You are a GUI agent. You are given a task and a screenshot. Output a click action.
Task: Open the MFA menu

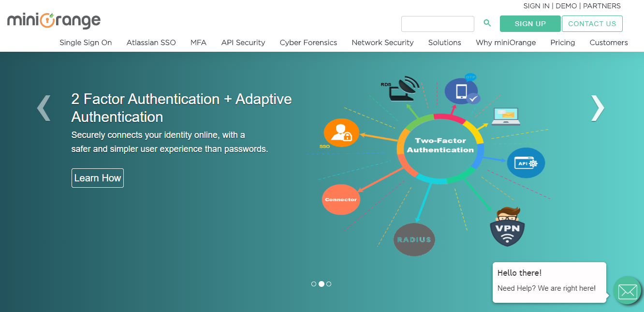(x=198, y=43)
